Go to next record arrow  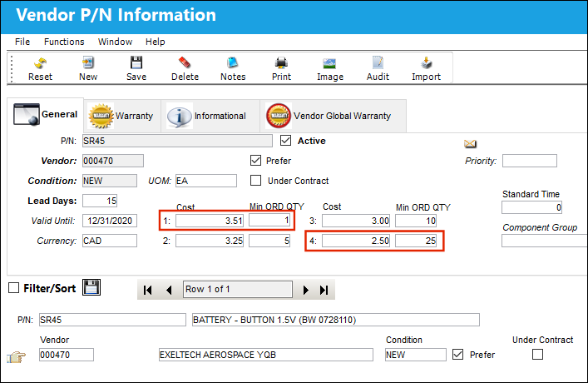(305, 290)
